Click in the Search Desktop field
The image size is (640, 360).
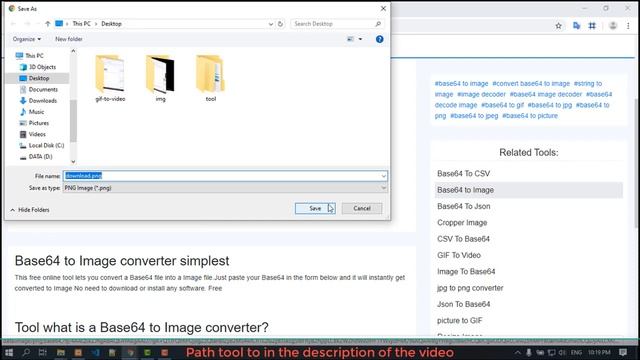pyautogui.click(x=332, y=24)
